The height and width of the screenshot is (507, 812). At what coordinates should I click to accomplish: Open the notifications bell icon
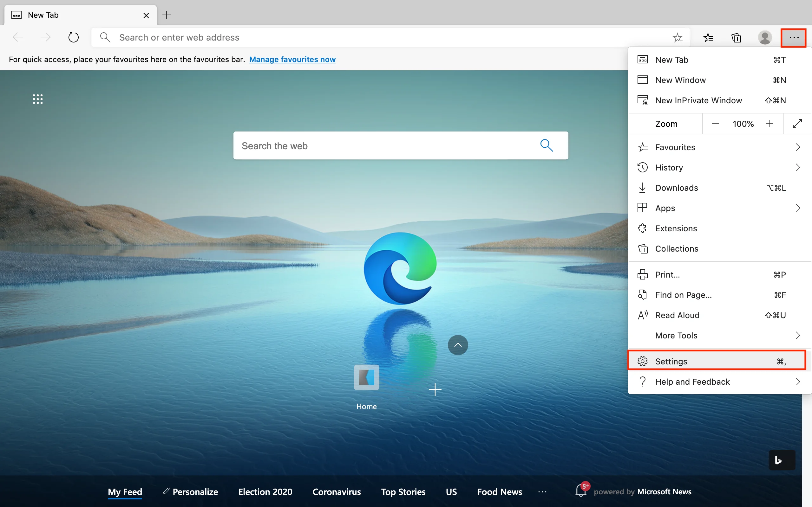point(580,491)
